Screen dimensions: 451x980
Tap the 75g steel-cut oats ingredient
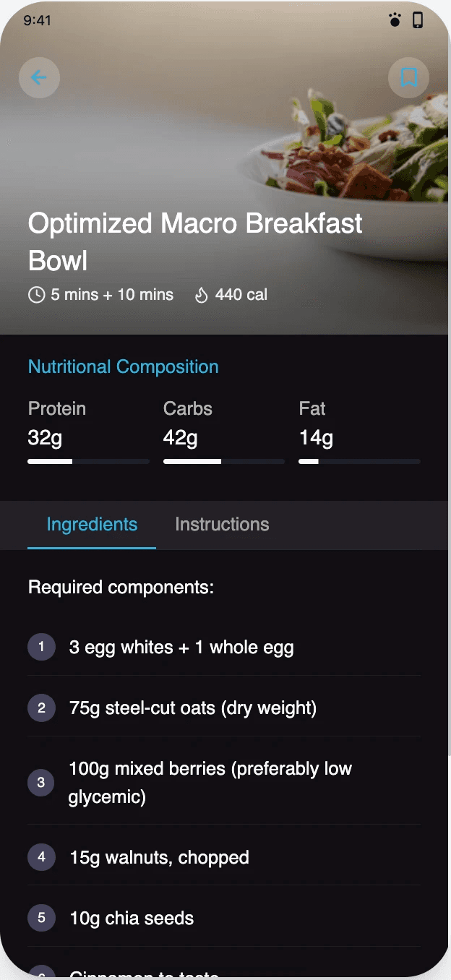pyautogui.click(x=224, y=708)
